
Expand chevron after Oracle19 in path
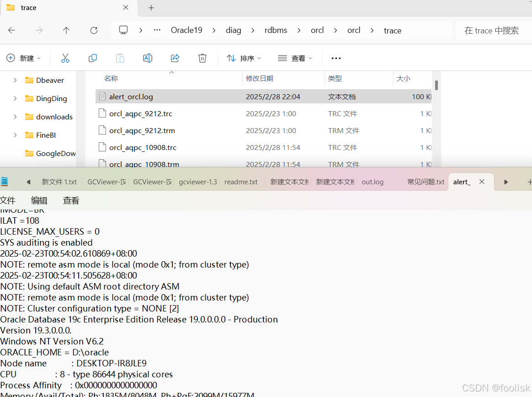click(214, 31)
